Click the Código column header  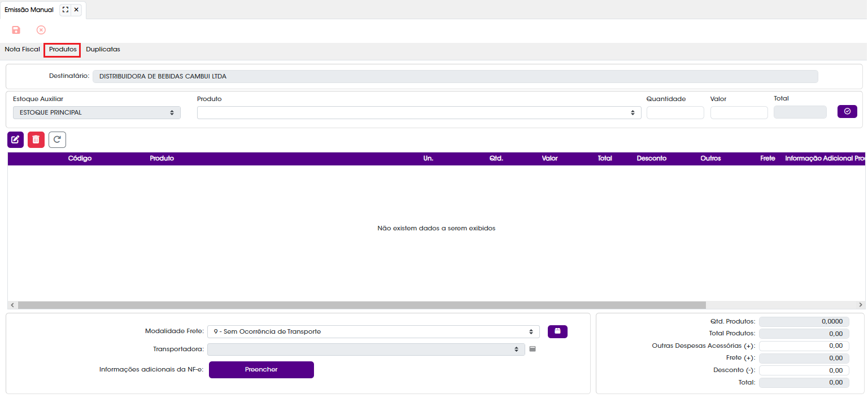pyautogui.click(x=80, y=159)
